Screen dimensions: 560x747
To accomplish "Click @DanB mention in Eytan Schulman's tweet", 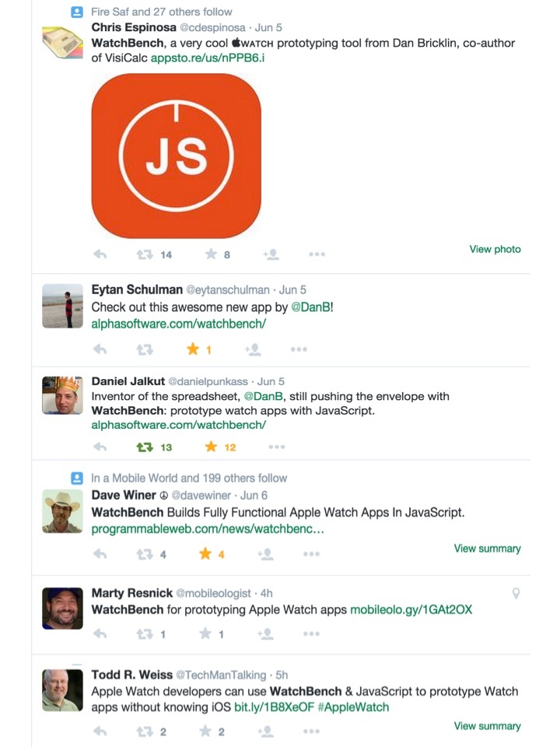I will point(310,307).
